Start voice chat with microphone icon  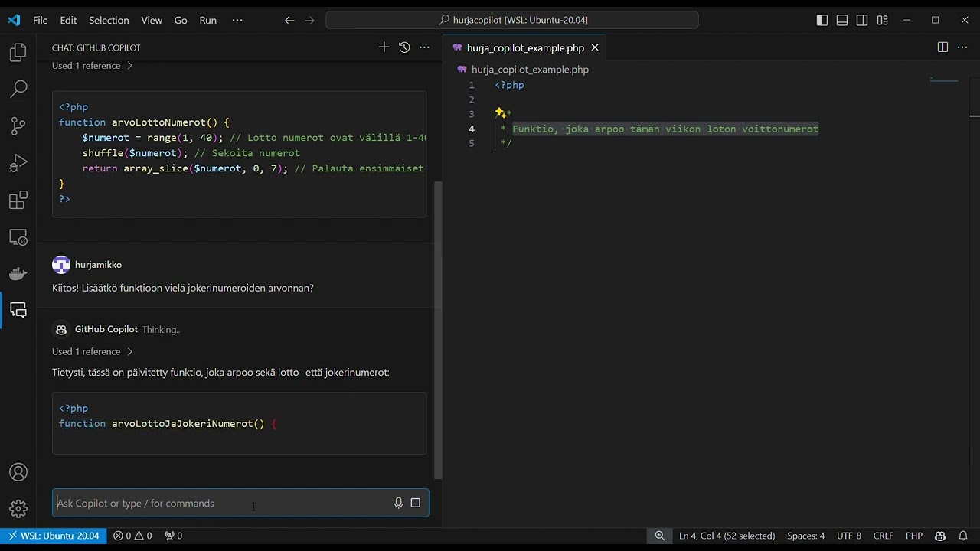point(398,503)
